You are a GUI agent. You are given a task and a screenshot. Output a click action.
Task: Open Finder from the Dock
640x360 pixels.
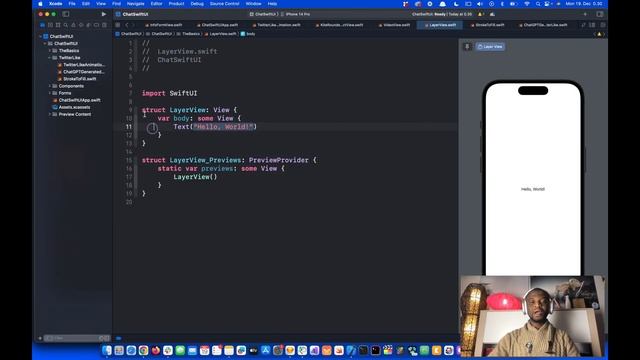[x=107, y=350]
